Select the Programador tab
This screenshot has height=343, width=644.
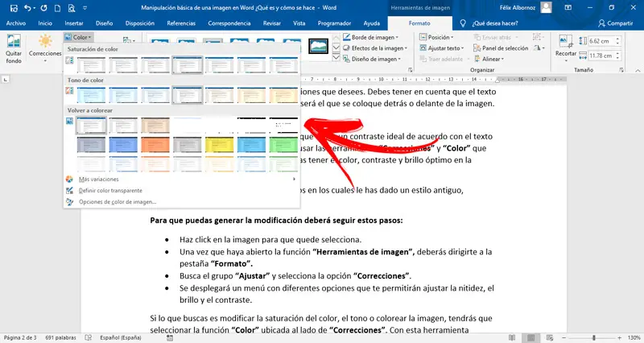click(334, 23)
